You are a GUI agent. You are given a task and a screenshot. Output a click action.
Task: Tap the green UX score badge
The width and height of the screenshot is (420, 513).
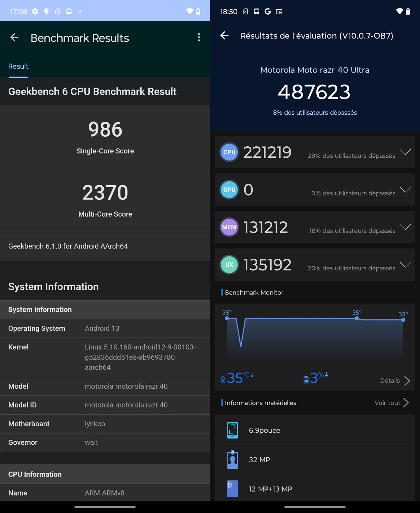(x=229, y=265)
